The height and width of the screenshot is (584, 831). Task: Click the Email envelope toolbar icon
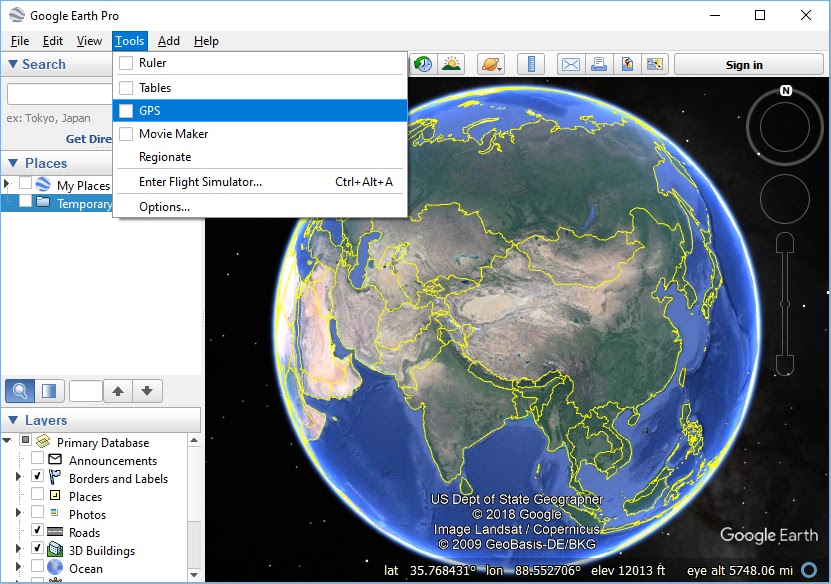(571, 65)
